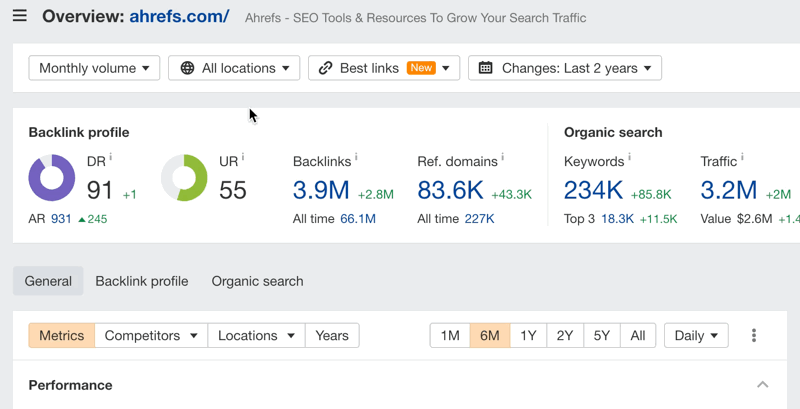Screen dimensions: 800x409
Task: Click the Organic search heading
Action: pos(613,133)
